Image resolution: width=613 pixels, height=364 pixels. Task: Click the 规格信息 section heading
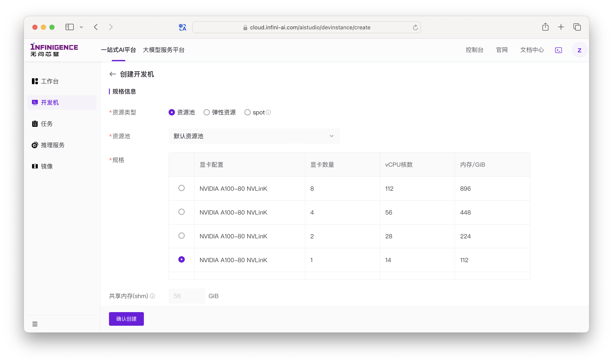124,91
